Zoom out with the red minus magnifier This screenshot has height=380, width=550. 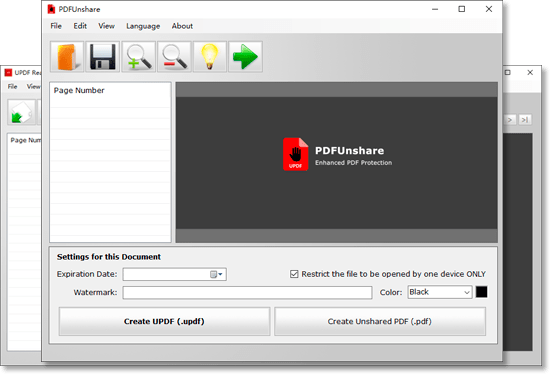[174, 57]
